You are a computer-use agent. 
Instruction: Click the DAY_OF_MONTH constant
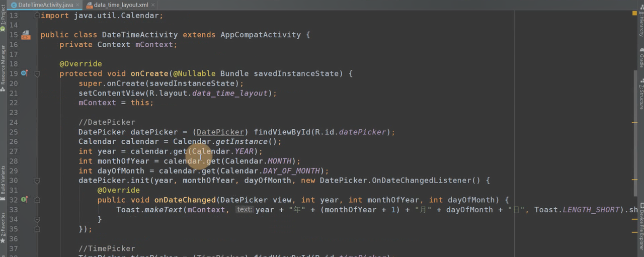[292, 171]
